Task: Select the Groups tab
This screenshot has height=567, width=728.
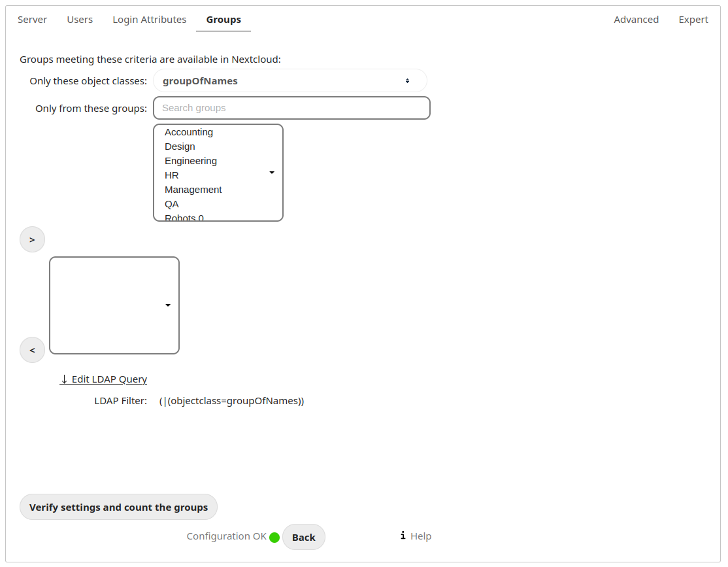Action: [223, 20]
